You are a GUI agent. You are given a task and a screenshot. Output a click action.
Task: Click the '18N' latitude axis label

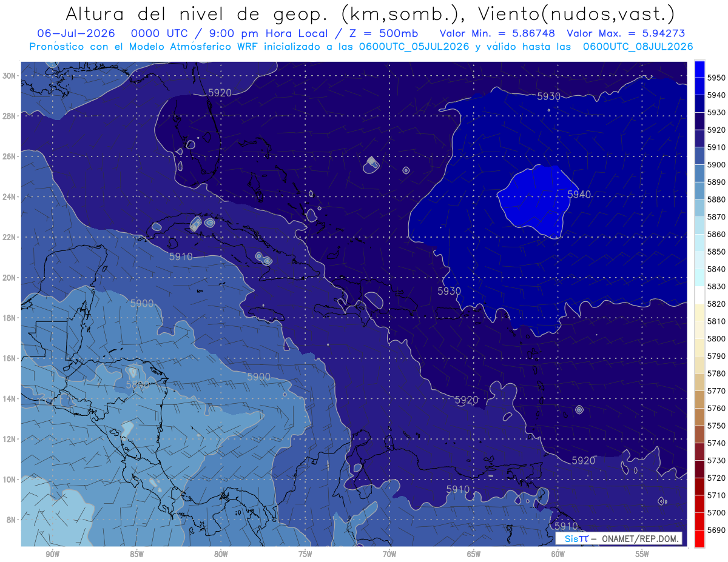pyautogui.click(x=9, y=318)
